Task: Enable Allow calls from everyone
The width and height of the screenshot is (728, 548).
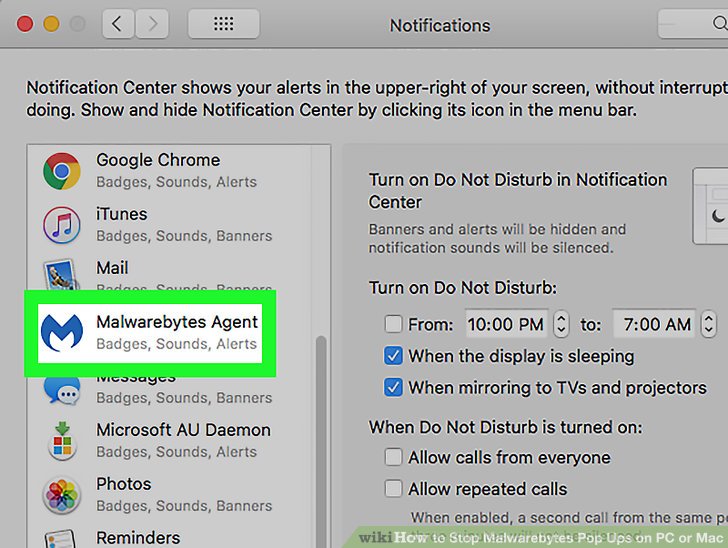Action: pyautogui.click(x=393, y=457)
